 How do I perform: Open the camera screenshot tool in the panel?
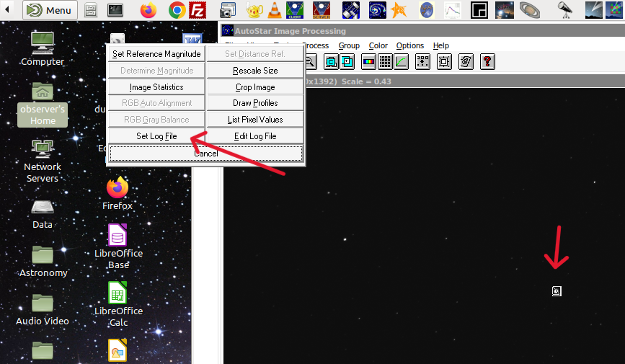(x=228, y=10)
